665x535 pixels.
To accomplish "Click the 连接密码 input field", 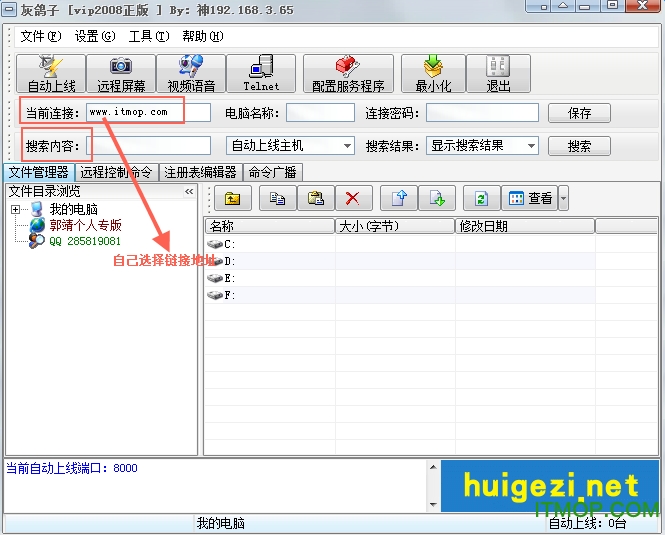I will click(x=482, y=112).
